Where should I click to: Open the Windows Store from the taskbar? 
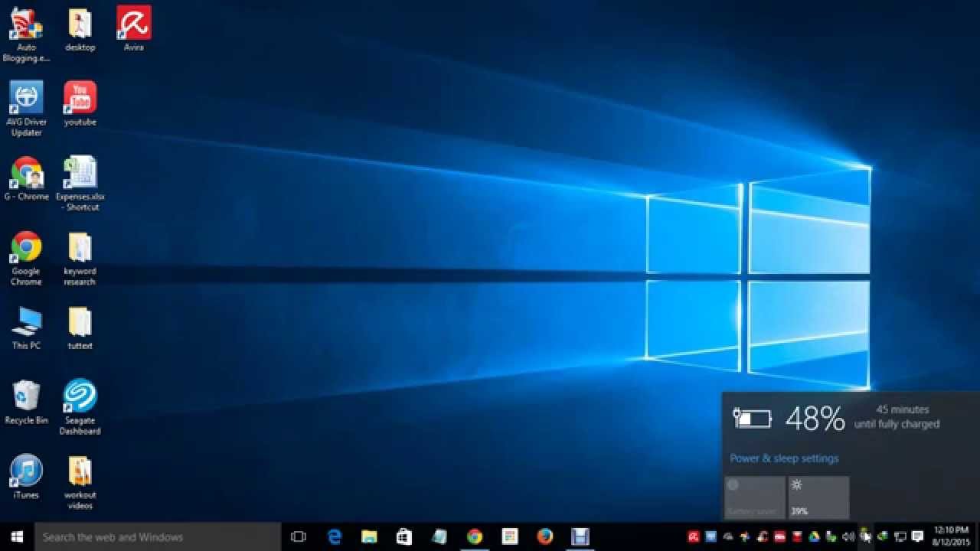[403, 536]
